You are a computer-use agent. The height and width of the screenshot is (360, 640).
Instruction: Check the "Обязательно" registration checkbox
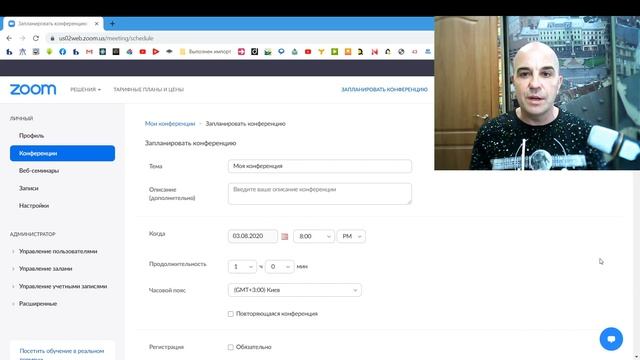(x=231, y=347)
